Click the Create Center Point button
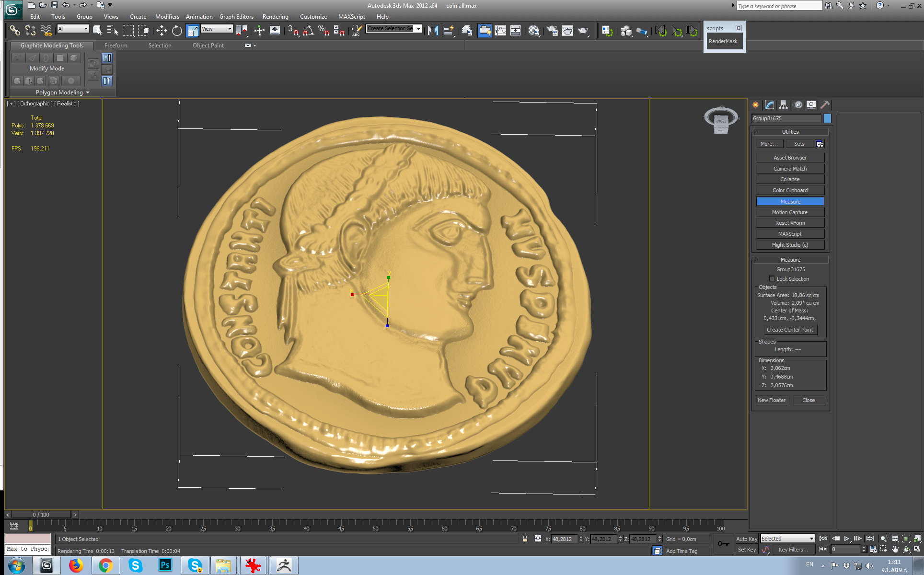This screenshot has width=924, height=575. [x=790, y=330]
